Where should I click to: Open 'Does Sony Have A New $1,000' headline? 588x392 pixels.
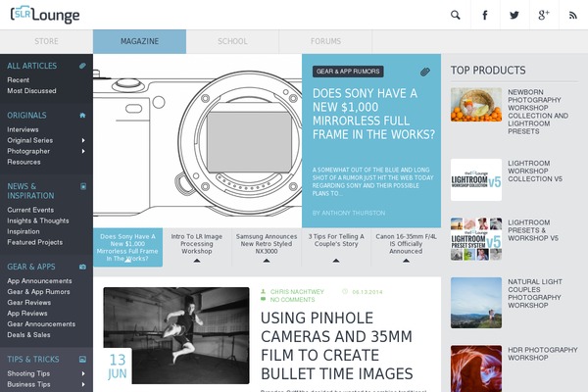pos(374,114)
